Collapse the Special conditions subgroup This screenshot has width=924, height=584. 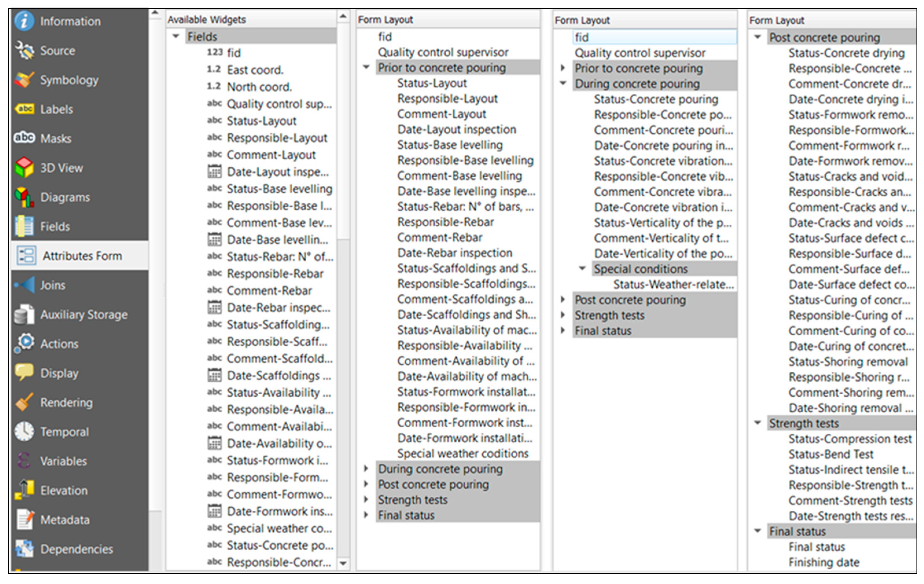pos(582,269)
